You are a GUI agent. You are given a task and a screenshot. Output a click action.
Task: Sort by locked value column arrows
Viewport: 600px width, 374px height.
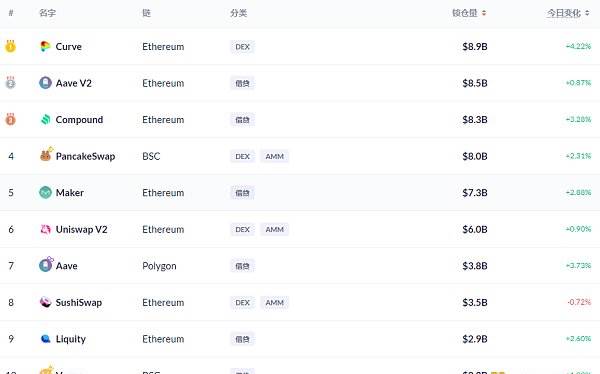(484, 13)
